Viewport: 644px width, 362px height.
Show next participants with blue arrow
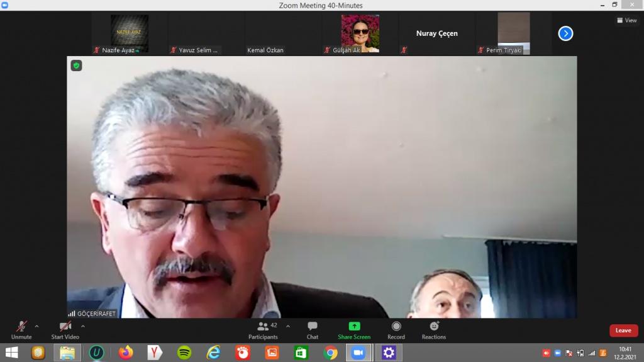(565, 33)
